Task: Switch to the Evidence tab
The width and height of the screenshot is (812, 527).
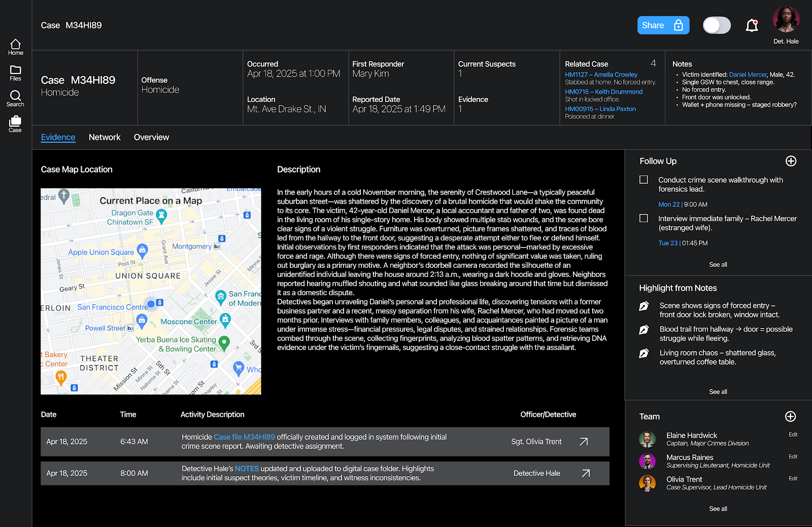Action: [x=58, y=137]
